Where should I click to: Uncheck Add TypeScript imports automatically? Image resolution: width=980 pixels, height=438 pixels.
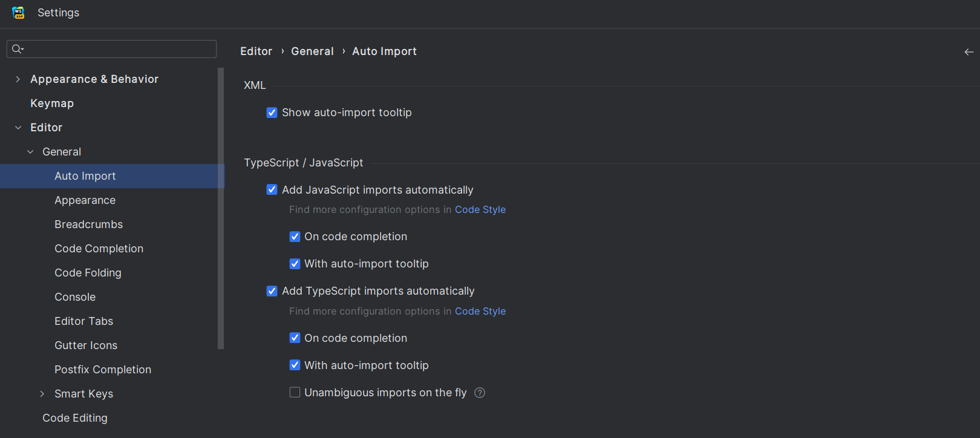pyautogui.click(x=272, y=291)
